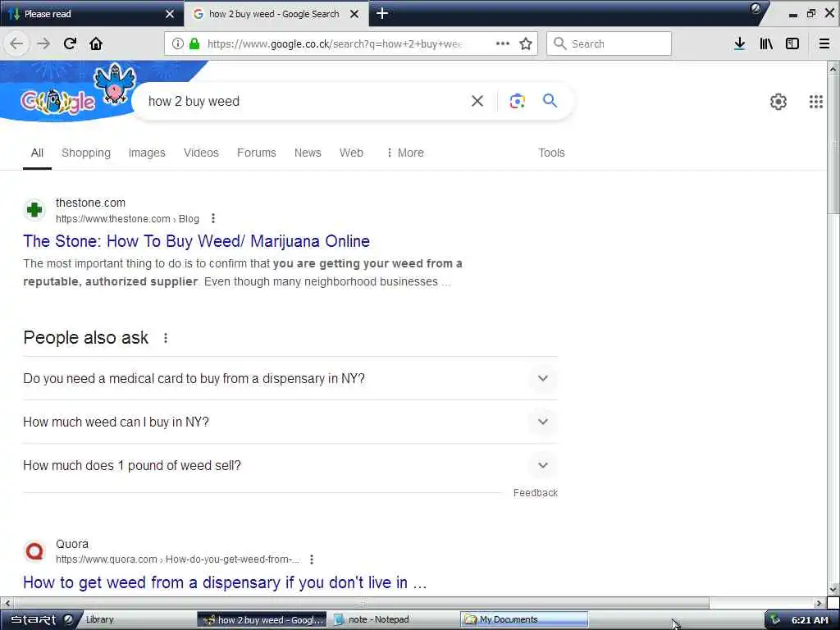This screenshot has width=840, height=630.
Task: Click the Quora site name
Action: [72, 544]
